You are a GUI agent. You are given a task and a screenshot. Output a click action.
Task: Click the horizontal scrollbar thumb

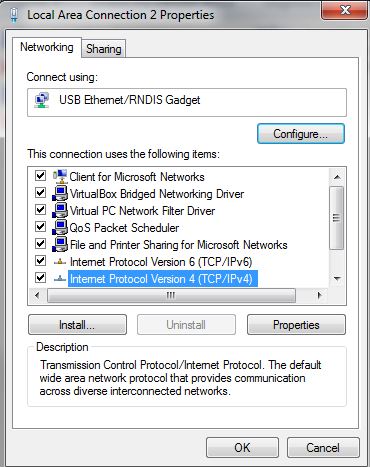pos(171,296)
